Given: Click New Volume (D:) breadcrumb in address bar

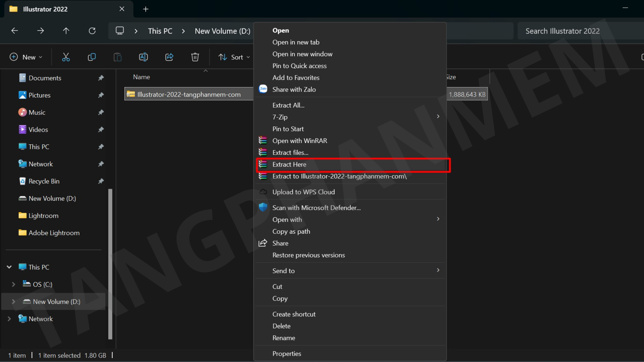Looking at the screenshot, I should [223, 31].
